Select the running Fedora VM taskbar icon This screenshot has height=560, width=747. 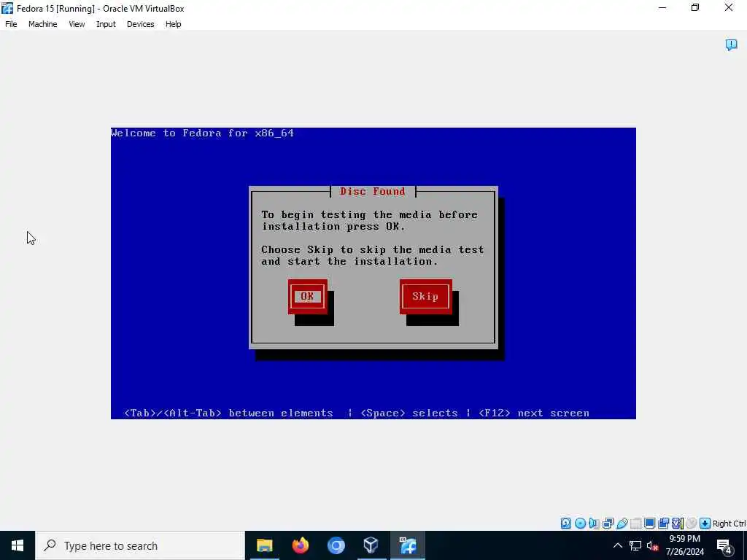(407, 545)
